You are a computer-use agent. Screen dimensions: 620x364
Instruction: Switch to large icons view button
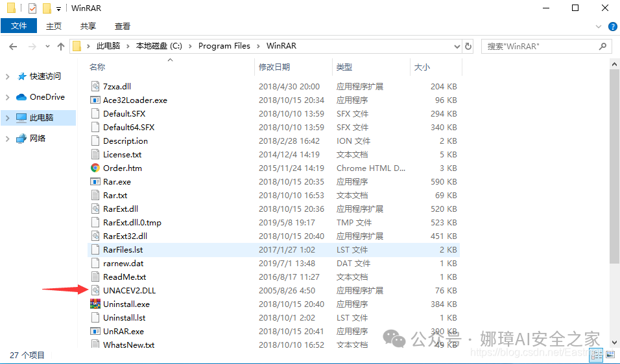tap(610, 356)
